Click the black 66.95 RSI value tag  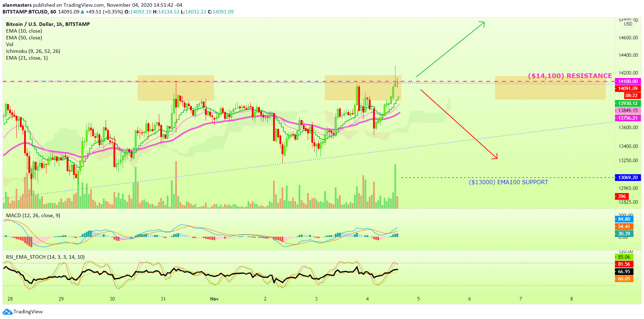pos(624,271)
